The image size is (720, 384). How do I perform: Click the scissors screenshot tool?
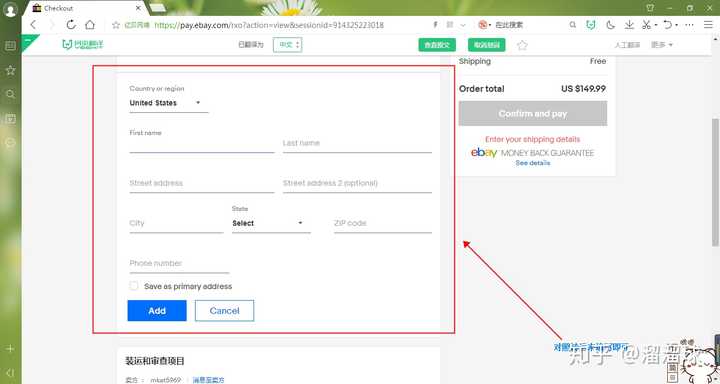click(x=646, y=25)
